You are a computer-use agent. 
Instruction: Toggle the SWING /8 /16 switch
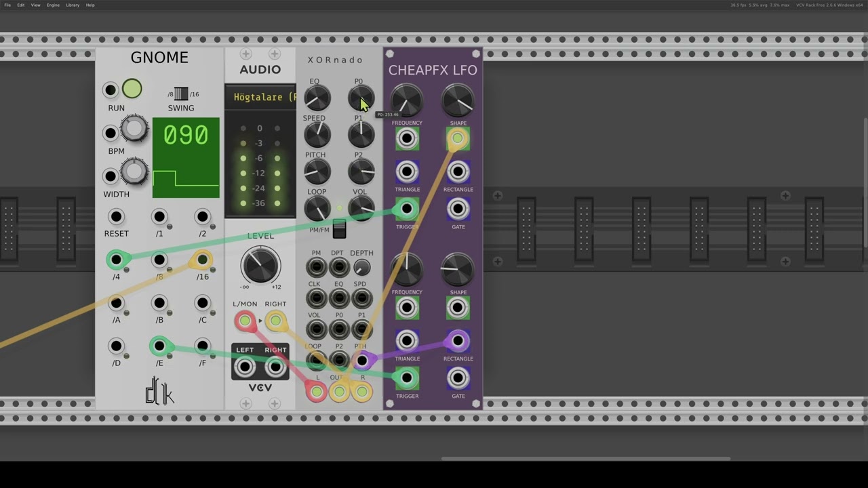tap(181, 94)
